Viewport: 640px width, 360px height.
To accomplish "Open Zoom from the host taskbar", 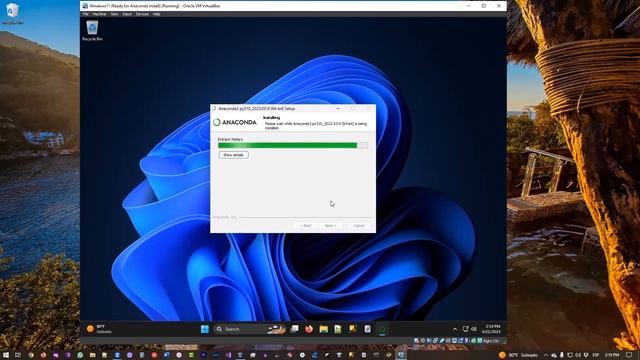I will pos(117,355).
